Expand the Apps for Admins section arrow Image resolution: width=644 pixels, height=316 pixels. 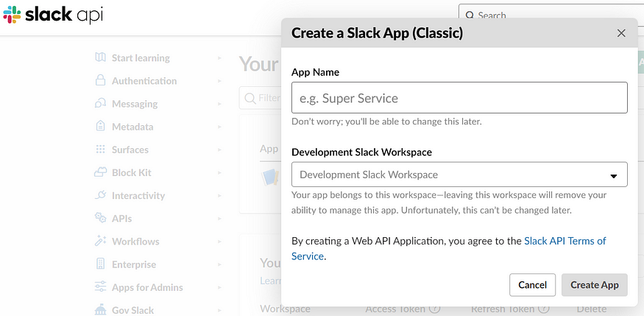220,287
